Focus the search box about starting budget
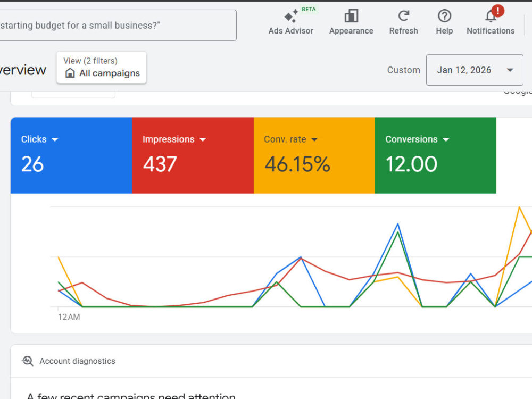532x399 pixels. point(118,26)
